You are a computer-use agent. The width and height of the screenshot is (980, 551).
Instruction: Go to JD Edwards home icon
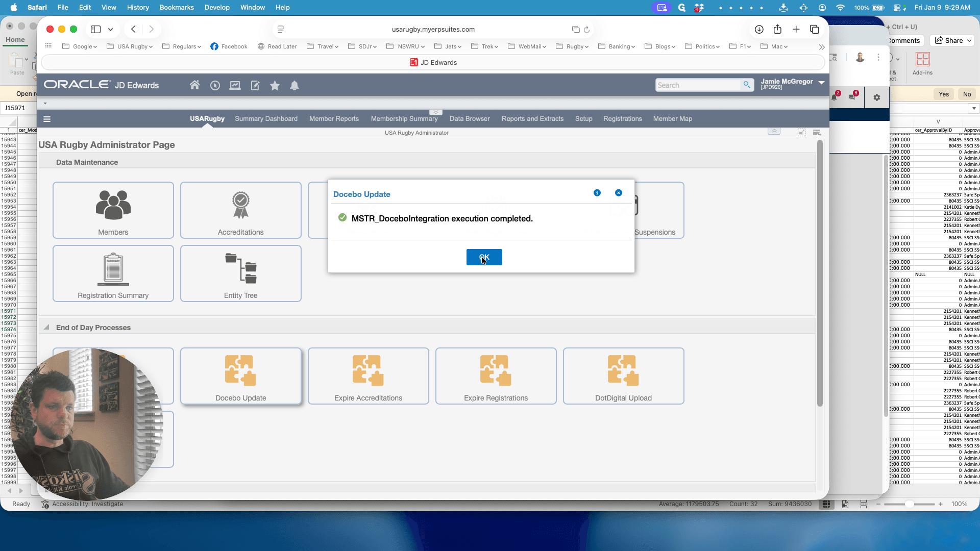(x=194, y=85)
